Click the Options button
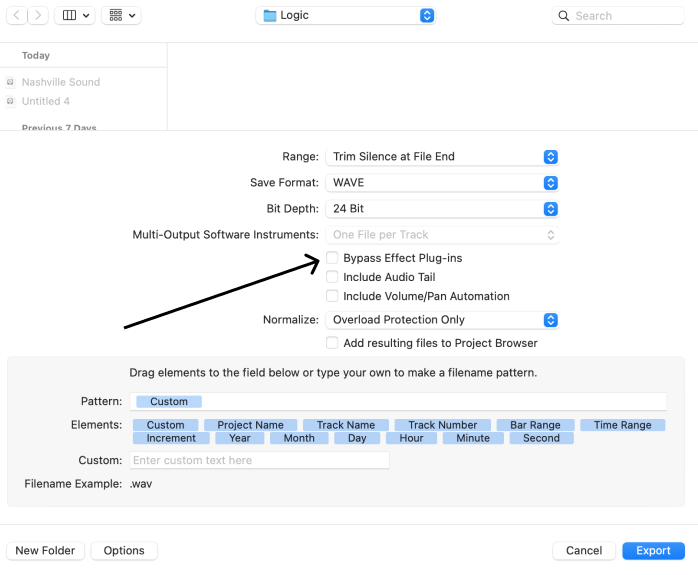This screenshot has width=698, height=575. coord(124,551)
